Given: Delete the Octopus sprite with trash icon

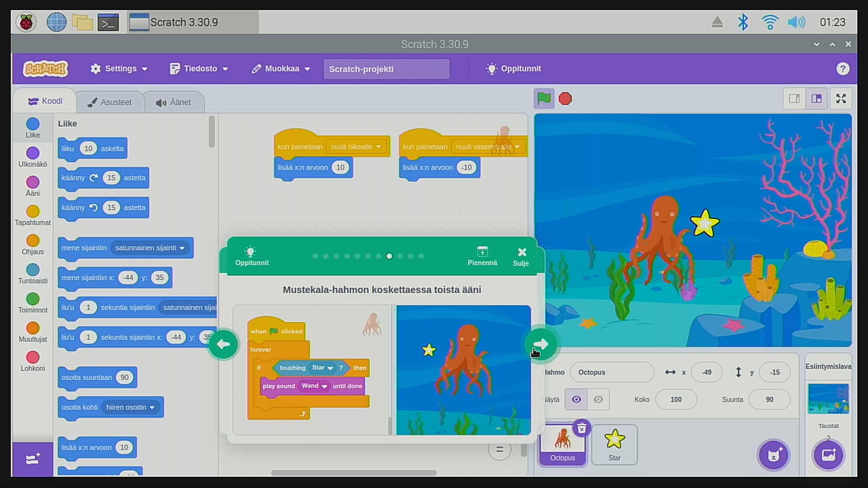Looking at the screenshot, I should click(x=582, y=428).
